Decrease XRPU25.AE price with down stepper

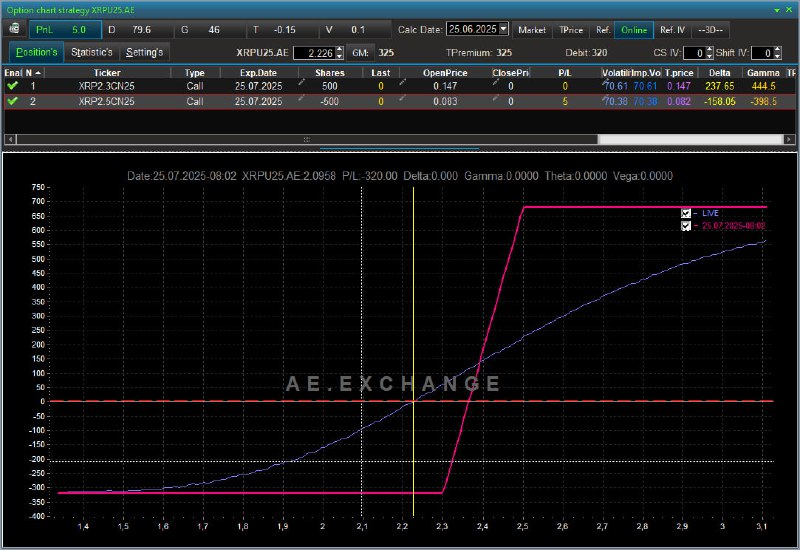[340, 56]
